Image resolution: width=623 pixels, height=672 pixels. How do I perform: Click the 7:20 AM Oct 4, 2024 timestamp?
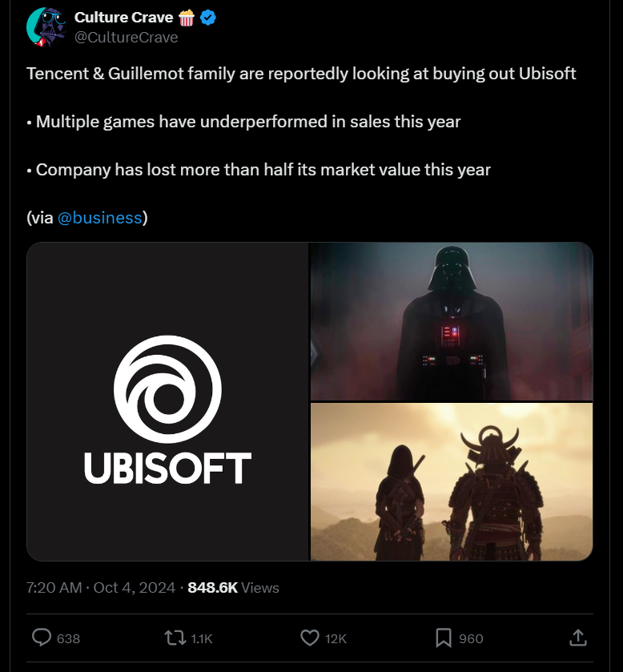tap(101, 588)
